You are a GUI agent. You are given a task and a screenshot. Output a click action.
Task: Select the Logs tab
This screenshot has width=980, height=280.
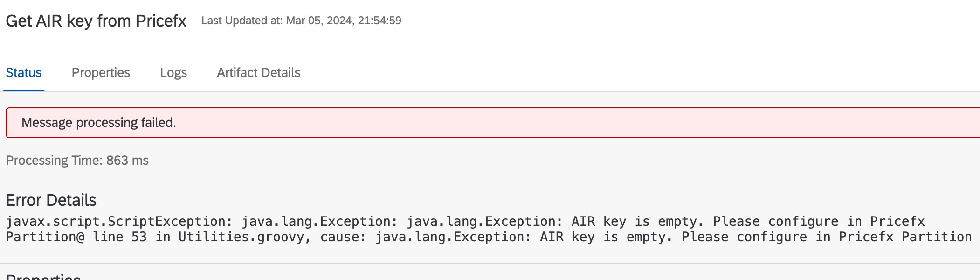coord(173,73)
